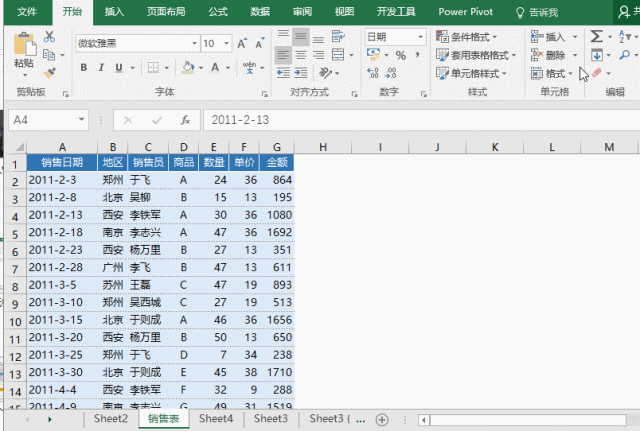640x431 pixels.
Task: Open the 条件格式 menu button
Action: [467, 37]
